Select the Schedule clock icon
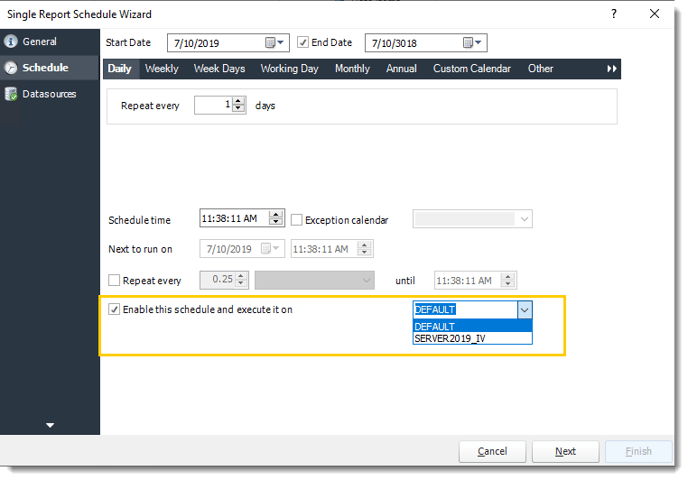 tap(11, 68)
